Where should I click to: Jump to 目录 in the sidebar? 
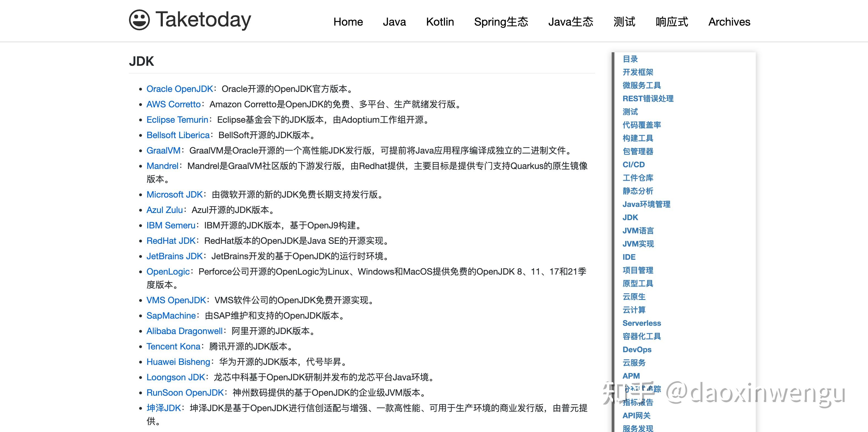630,59
